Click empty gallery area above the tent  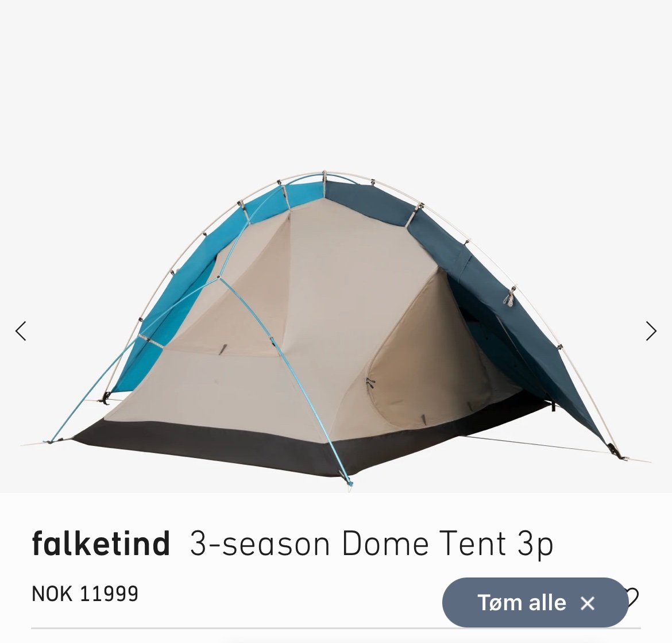(336, 86)
